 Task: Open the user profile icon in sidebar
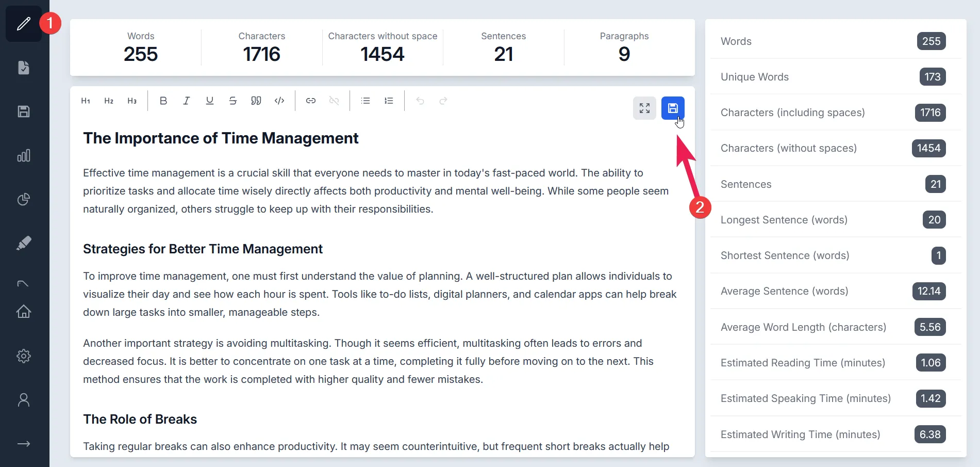[x=24, y=400]
